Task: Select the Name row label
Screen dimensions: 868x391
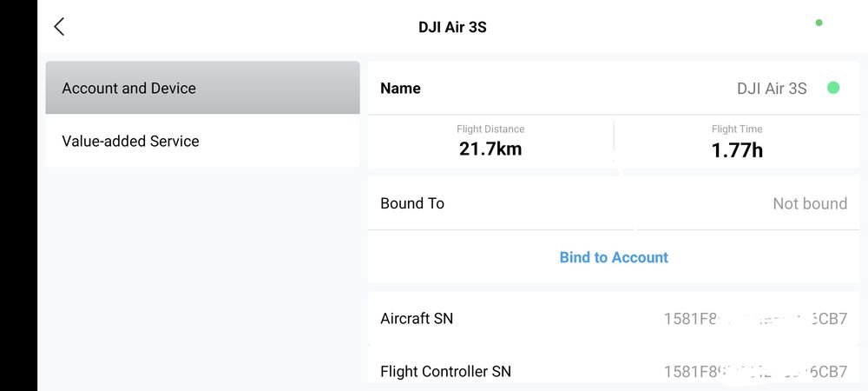Action: [x=400, y=88]
